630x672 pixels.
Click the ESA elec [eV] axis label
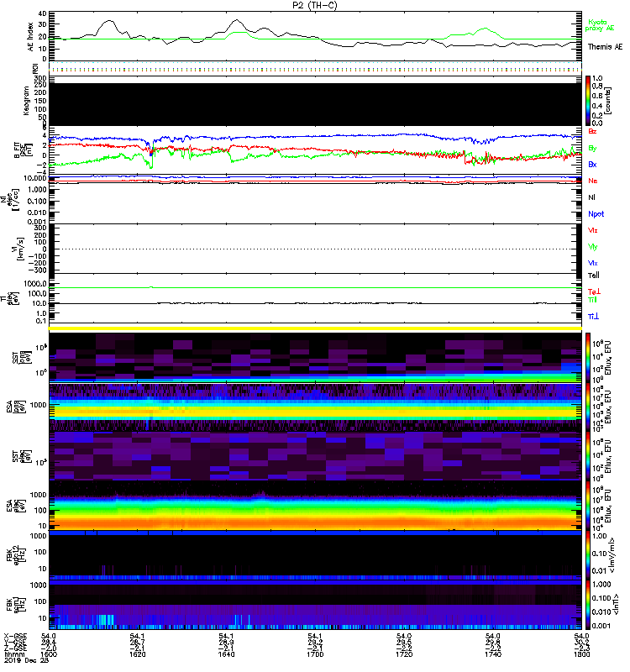point(14,506)
